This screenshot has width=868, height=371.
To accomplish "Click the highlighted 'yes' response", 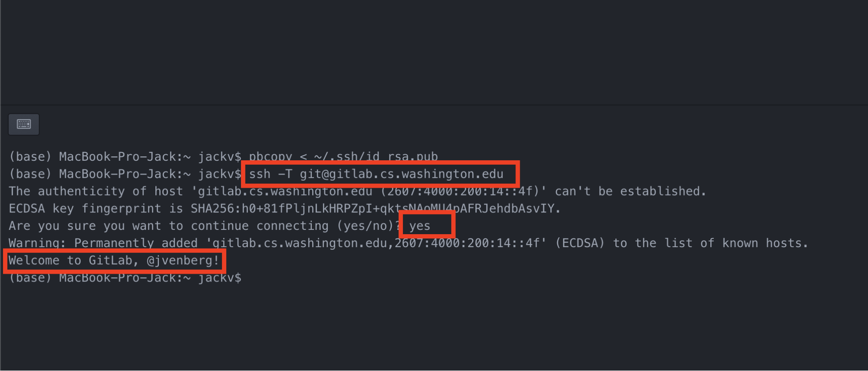I will point(419,226).
